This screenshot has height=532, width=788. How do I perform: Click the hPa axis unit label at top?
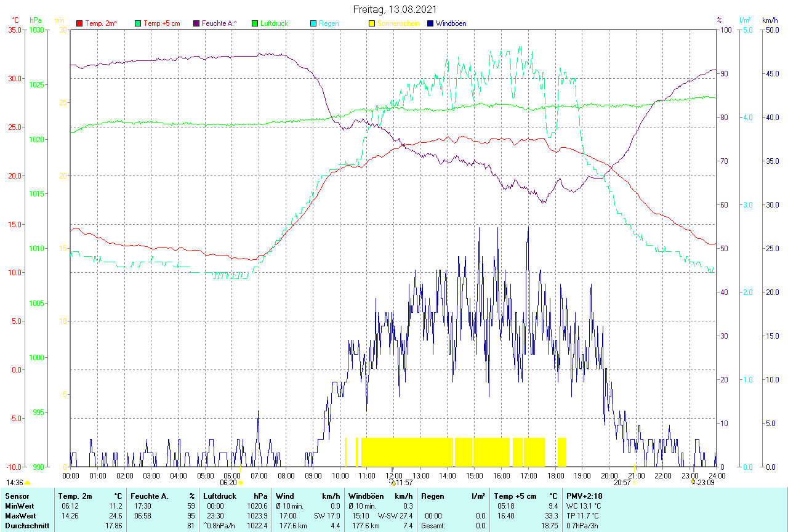pyautogui.click(x=35, y=20)
